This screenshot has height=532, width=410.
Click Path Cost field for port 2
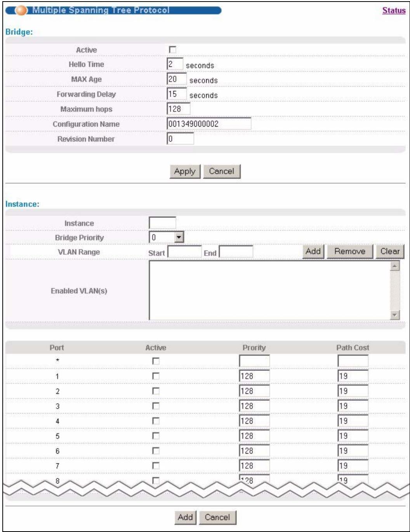(x=353, y=391)
